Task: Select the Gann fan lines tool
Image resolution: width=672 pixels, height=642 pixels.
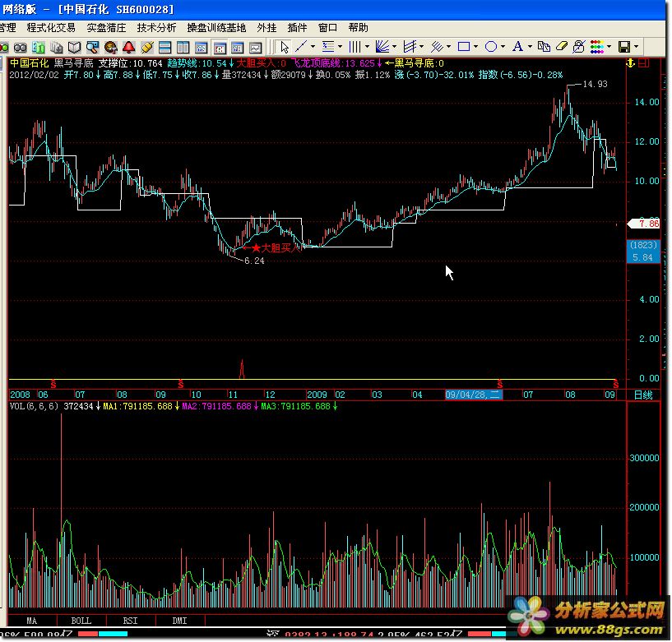Action: (382, 46)
